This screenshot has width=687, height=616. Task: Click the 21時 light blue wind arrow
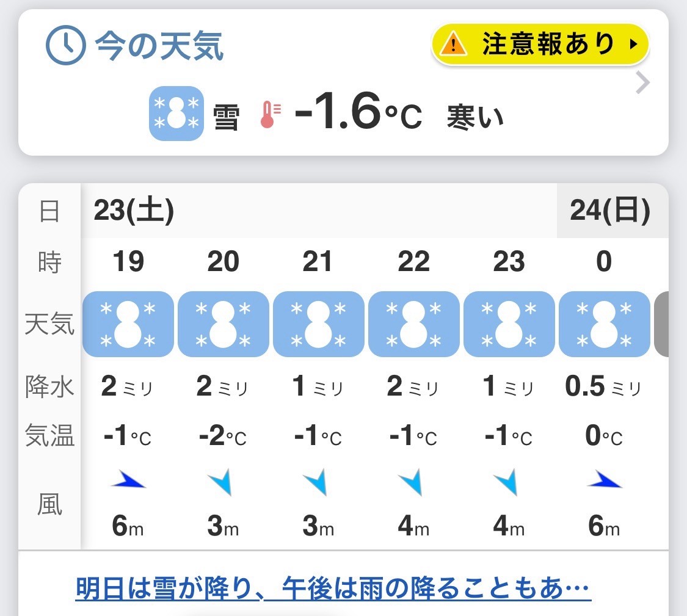pyautogui.click(x=316, y=482)
